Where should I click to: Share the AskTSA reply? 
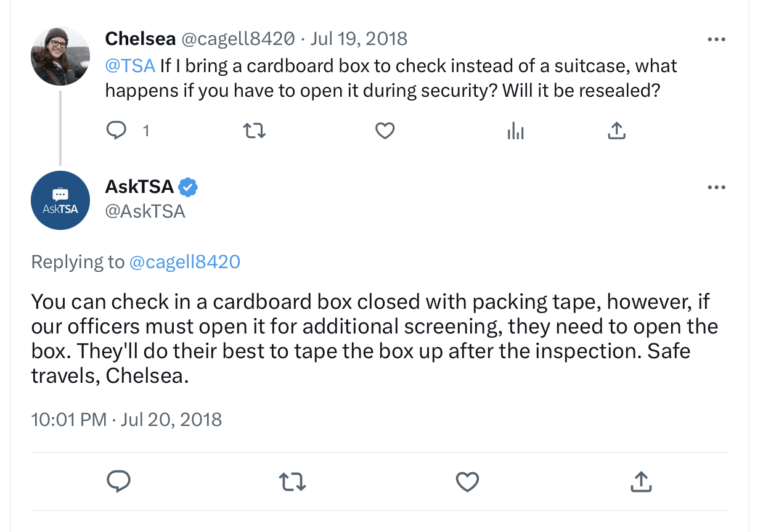(x=641, y=481)
